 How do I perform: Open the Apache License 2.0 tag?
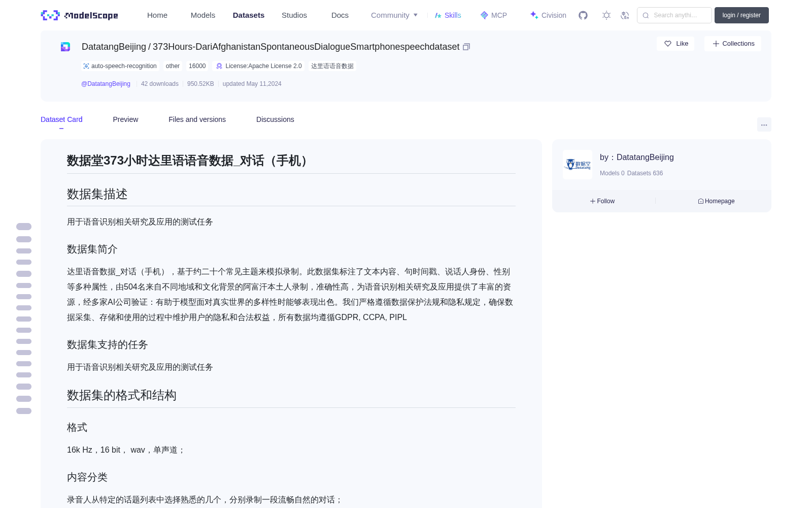coord(259,66)
